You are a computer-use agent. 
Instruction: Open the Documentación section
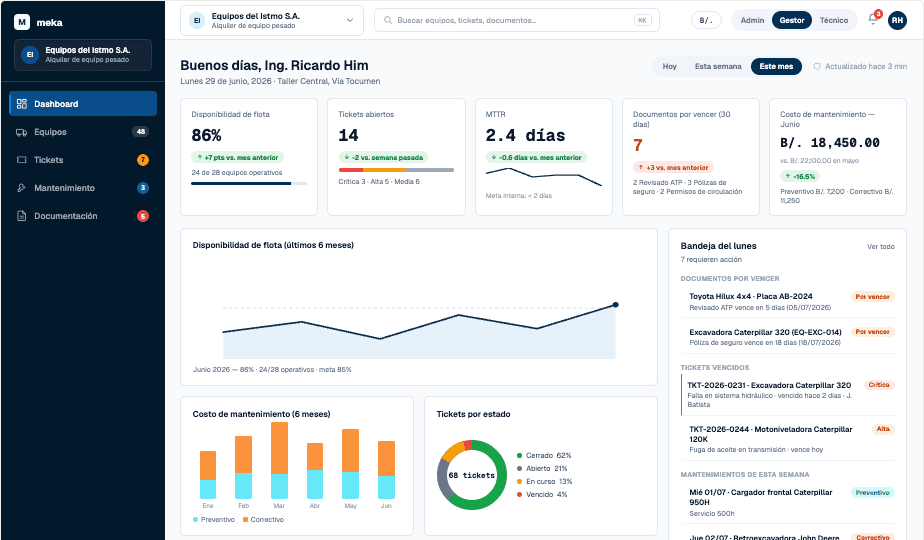click(83, 216)
